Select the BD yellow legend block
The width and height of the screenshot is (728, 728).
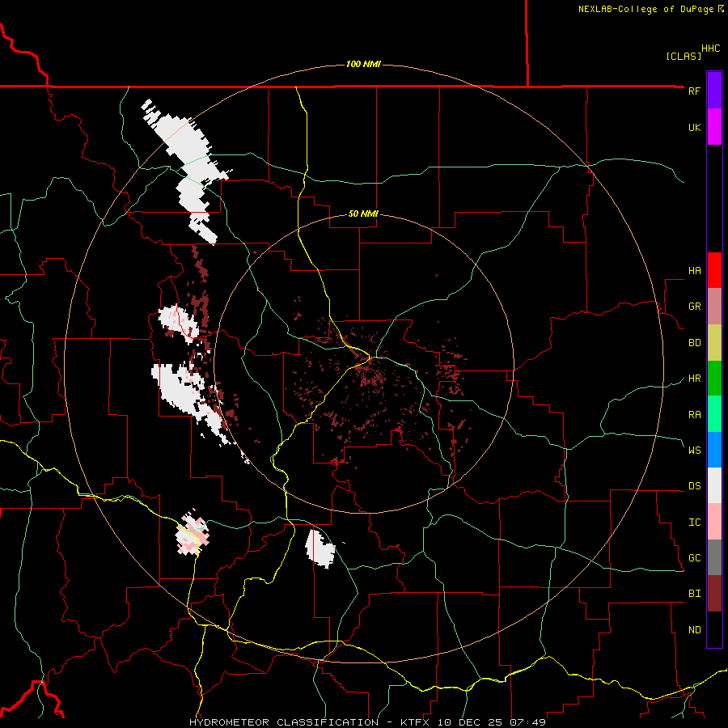click(714, 343)
